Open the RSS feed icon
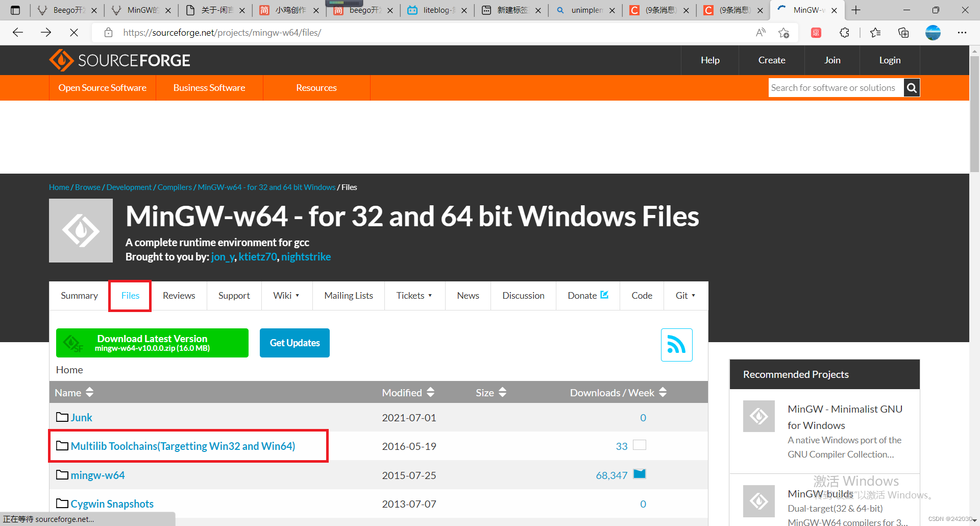The image size is (980, 526). point(676,345)
